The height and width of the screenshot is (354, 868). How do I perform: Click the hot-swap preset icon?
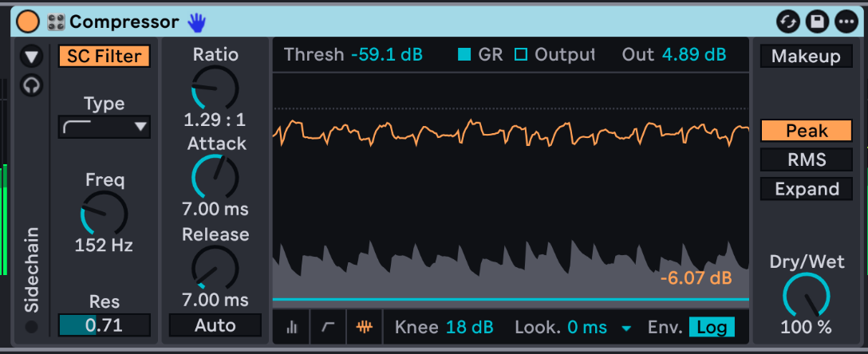point(787,22)
